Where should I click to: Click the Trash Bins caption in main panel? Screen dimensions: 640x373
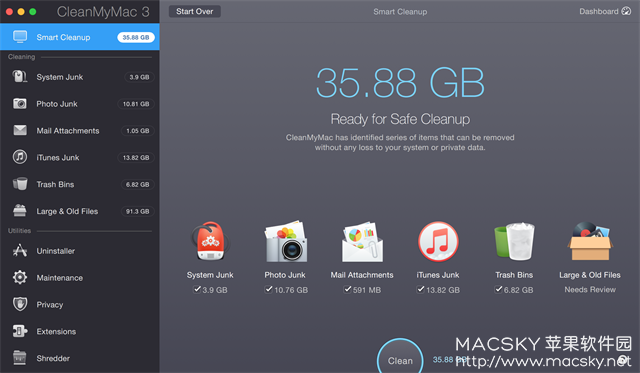(514, 275)
